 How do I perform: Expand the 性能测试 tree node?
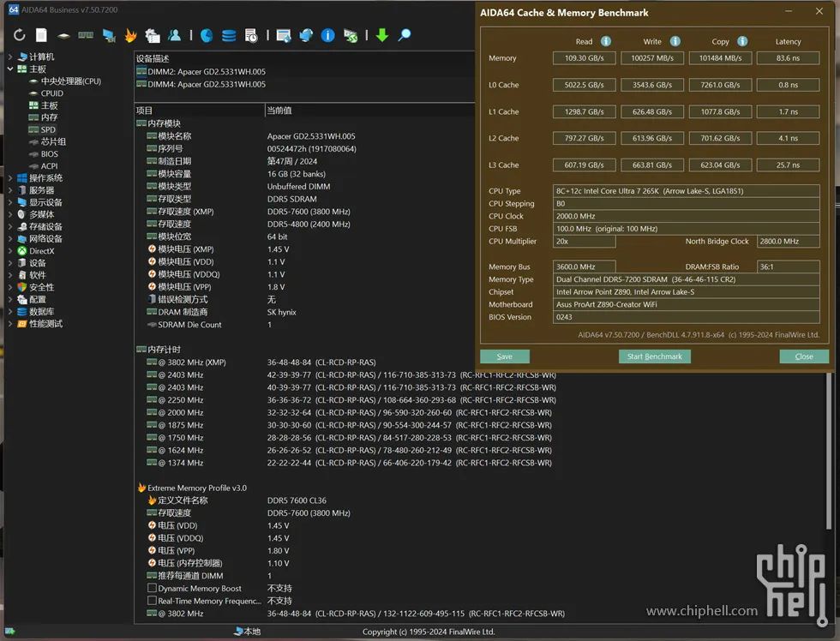click(x=10, y=323)
